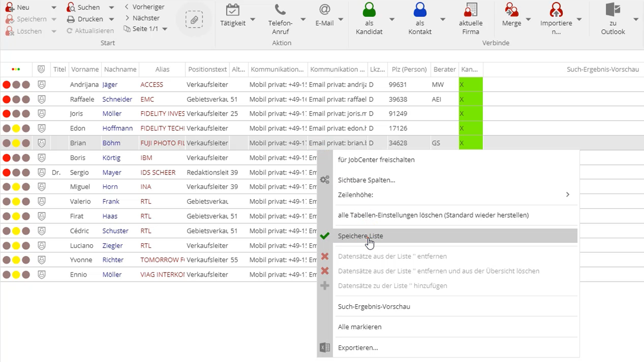Click the mask icon in Sergio Mayer's row

click(42, 172)
